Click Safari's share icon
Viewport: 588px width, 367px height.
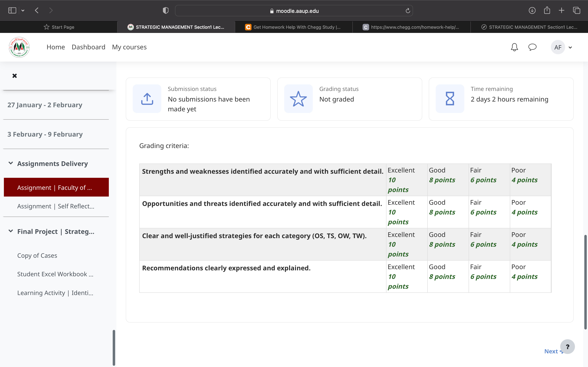[x=547, y=10]
